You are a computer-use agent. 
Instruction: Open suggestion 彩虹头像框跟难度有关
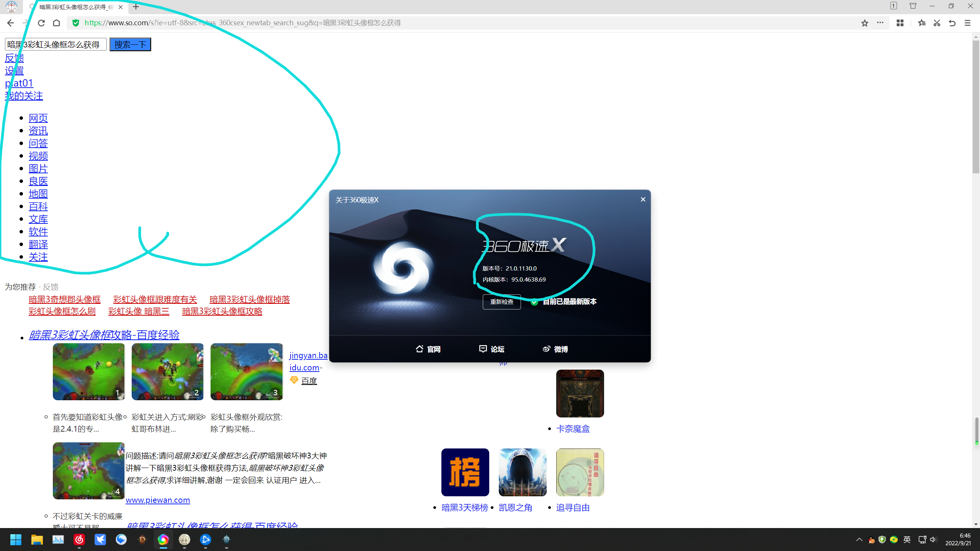pyautogui.click(x=155, y=299)
